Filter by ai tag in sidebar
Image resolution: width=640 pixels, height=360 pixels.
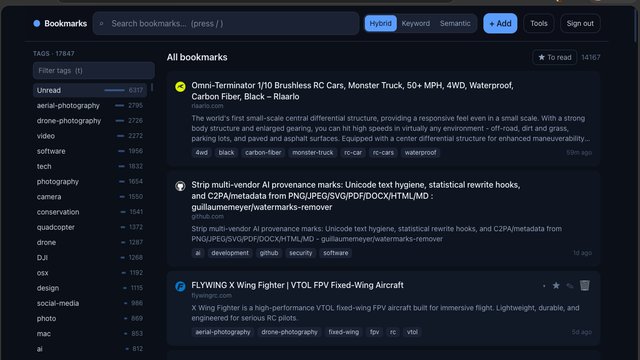click(90, 349)
